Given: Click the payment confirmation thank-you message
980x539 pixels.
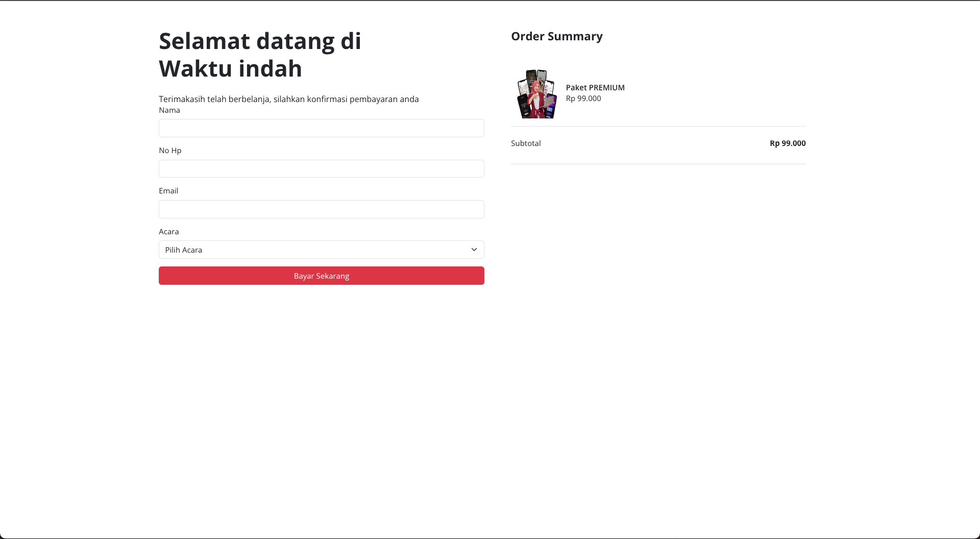Looking at the screenshot, I should pos(289,99).
